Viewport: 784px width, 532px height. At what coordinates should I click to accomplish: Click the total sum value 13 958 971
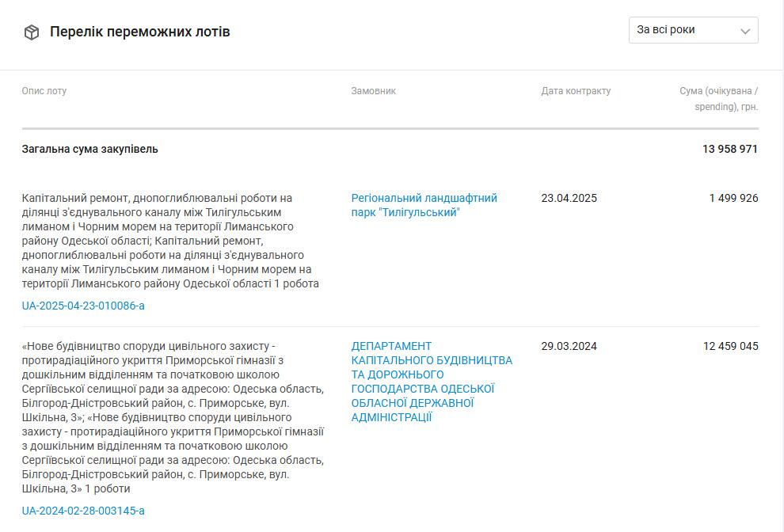(x=729, y=149)
